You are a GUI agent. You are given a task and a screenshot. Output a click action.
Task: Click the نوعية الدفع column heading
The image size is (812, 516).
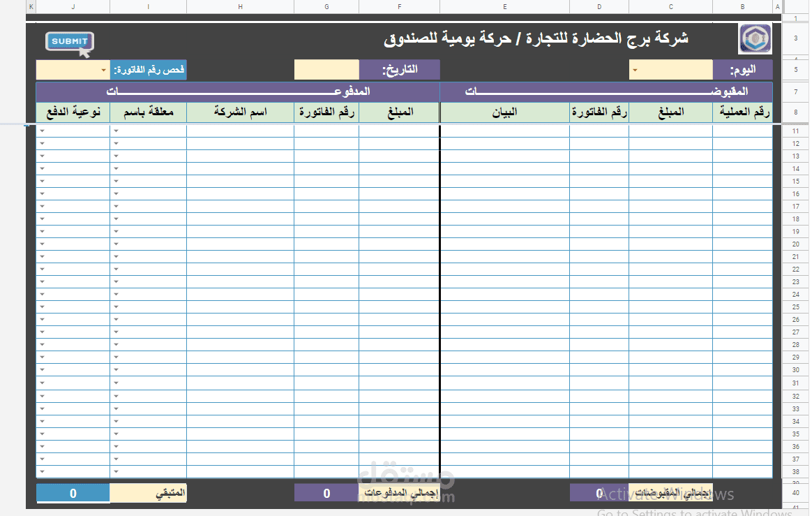point(73,112)
